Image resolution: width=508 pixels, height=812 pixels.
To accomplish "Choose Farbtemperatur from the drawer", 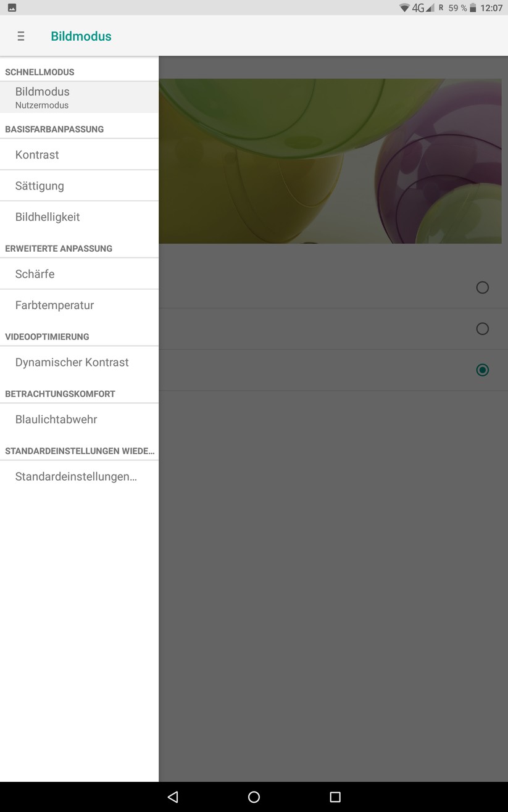I will click(79, 305).
